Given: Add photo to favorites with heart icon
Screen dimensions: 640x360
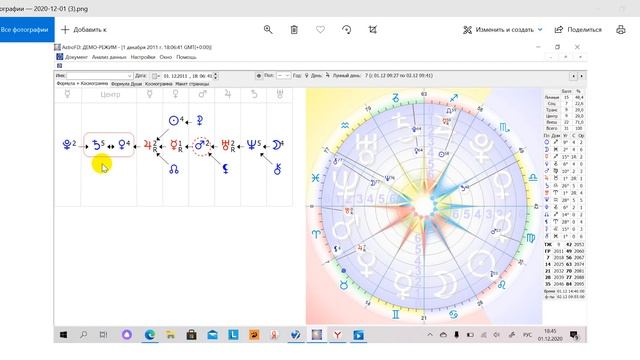Looking at the screenshot, I should [x=320, y=29].
